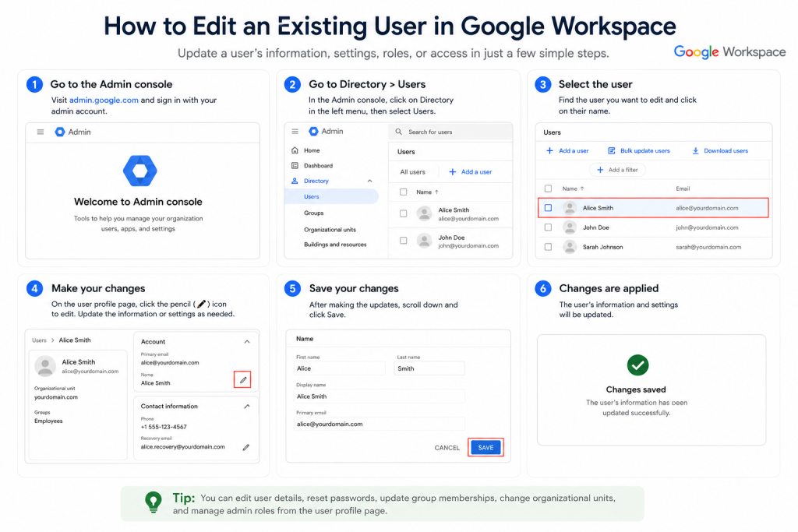Toggle the select-all checkbox in step 2 user list
This screenshot has width=798, height=532.
(x=403, y=192)
